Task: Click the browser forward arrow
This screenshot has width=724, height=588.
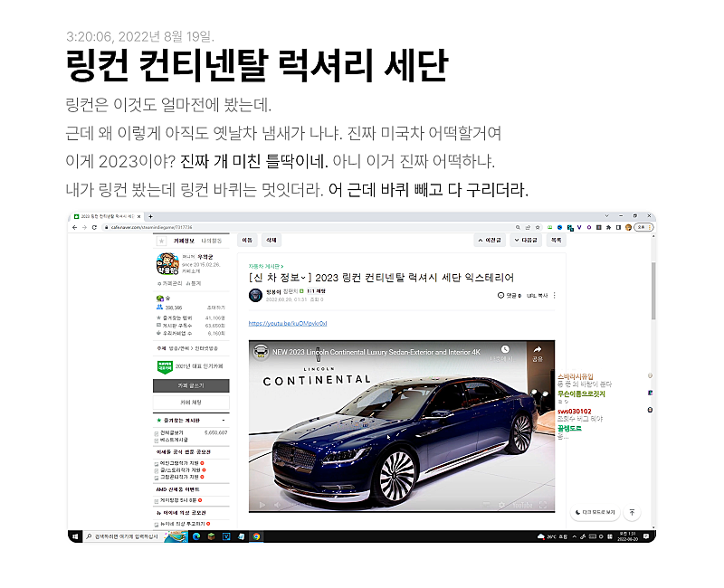Action: pos(84,228)
